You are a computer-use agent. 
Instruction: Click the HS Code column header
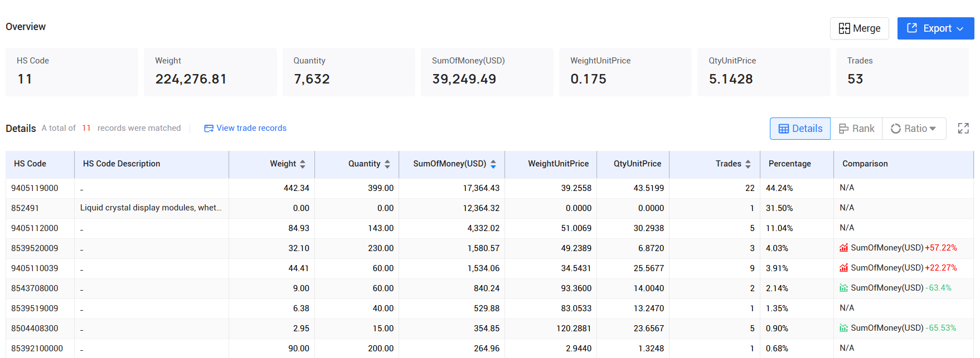pos(40,164)
